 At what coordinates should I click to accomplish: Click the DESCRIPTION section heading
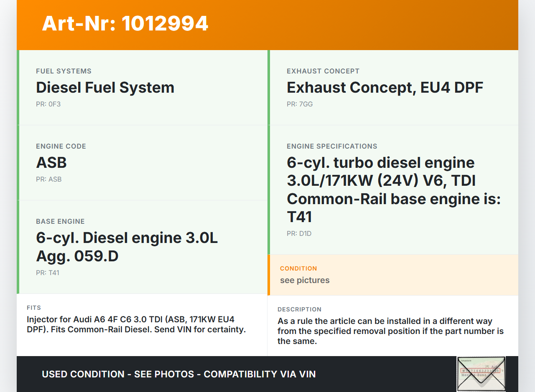point(299,309)
